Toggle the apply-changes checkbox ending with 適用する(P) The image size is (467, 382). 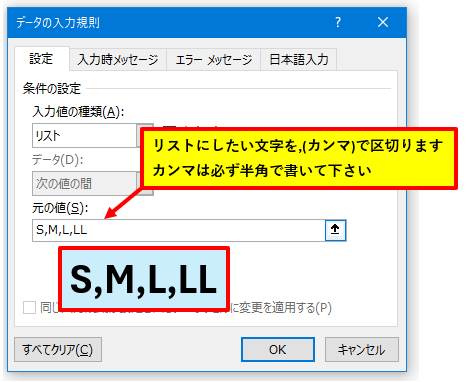29,307
